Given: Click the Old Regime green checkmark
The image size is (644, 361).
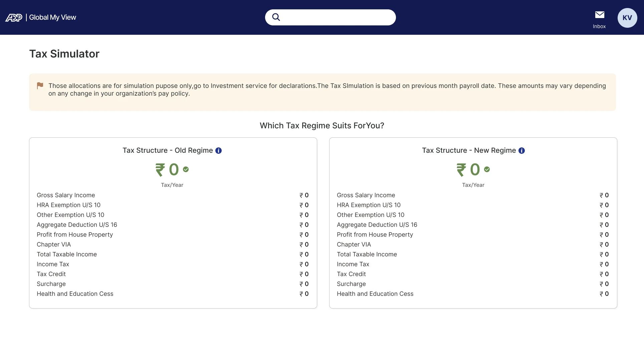Looking at the screenshot, I should coord(186,169).
